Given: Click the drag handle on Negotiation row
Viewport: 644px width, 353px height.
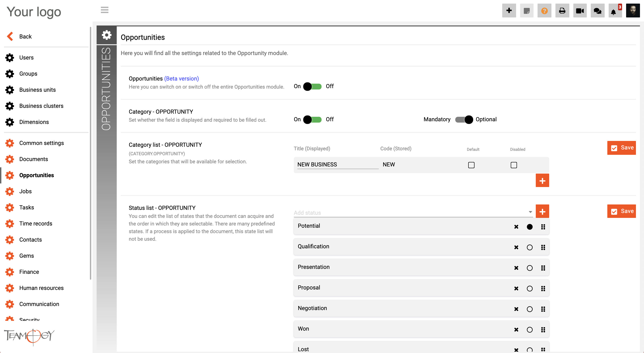Looking at the screenshot, I should [x=543, y=309].
